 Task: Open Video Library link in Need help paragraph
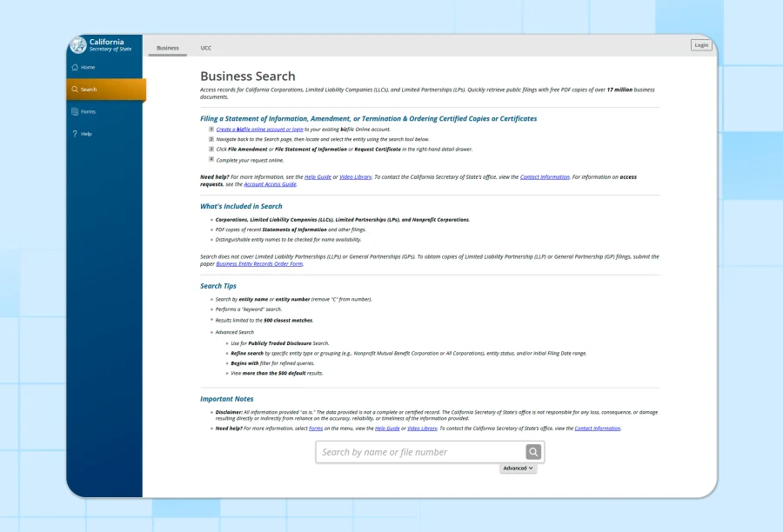click(355, 176)
